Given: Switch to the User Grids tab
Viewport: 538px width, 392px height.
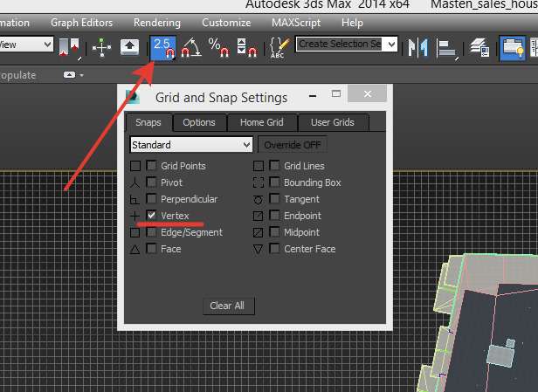Looking at the screenshot, I should (333, 122).
